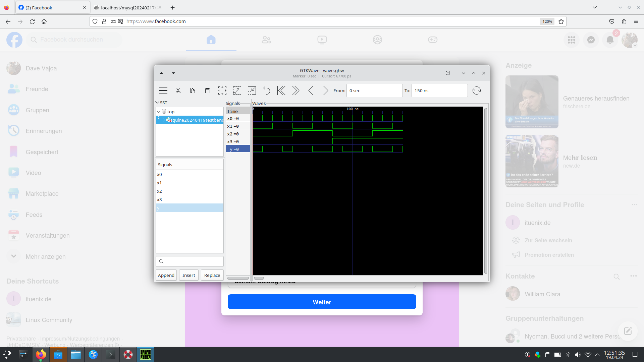644x362 pixels.
Task: Click the Navigate backward arrow icon
Action: [x=311, y=90]
